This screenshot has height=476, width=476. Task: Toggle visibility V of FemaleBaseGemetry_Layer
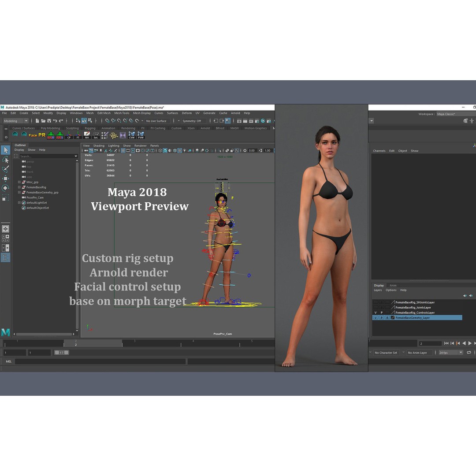tap(376, 317)
